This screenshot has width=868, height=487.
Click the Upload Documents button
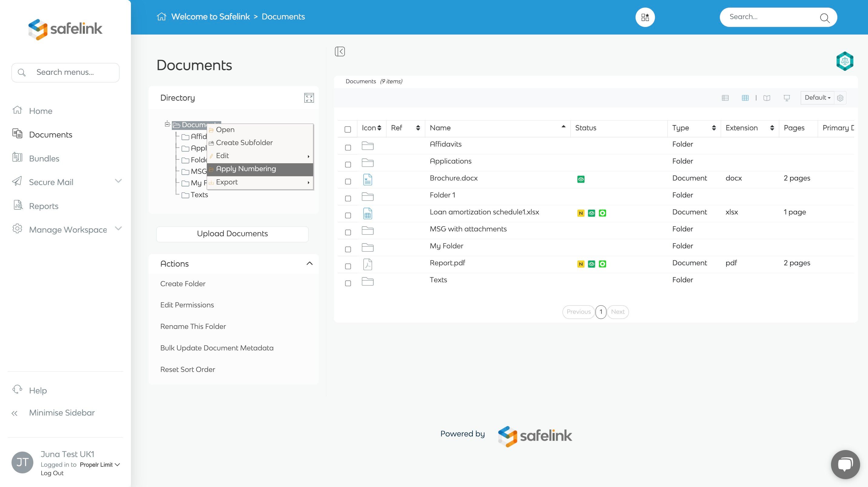click(232, 234)
